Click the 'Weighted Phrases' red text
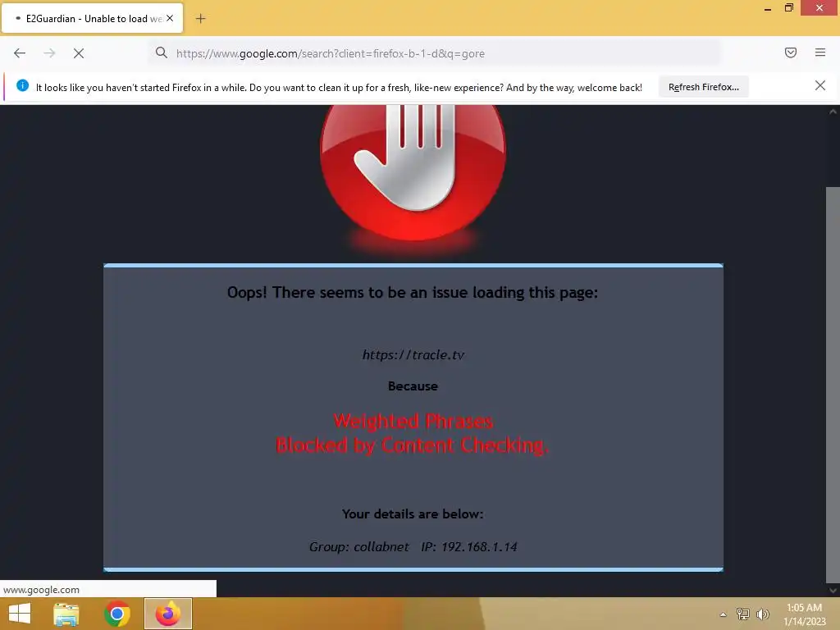 click(x=413, y=421)
